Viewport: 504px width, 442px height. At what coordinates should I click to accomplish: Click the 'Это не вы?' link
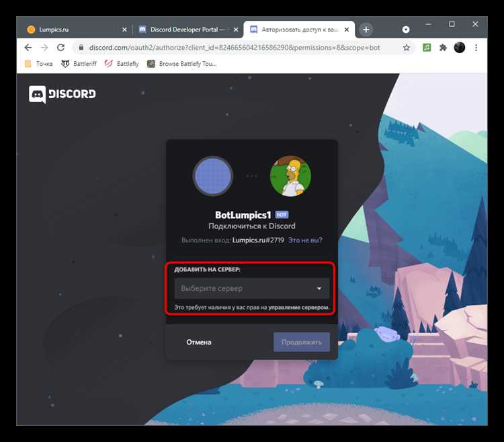click(x=305, y=240)
